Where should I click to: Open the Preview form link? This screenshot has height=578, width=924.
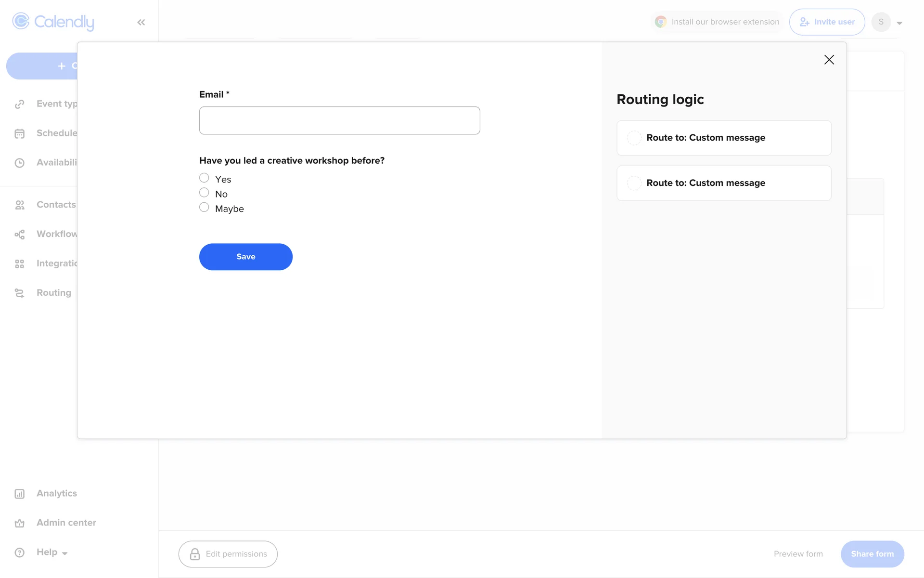tap(798, 554)
